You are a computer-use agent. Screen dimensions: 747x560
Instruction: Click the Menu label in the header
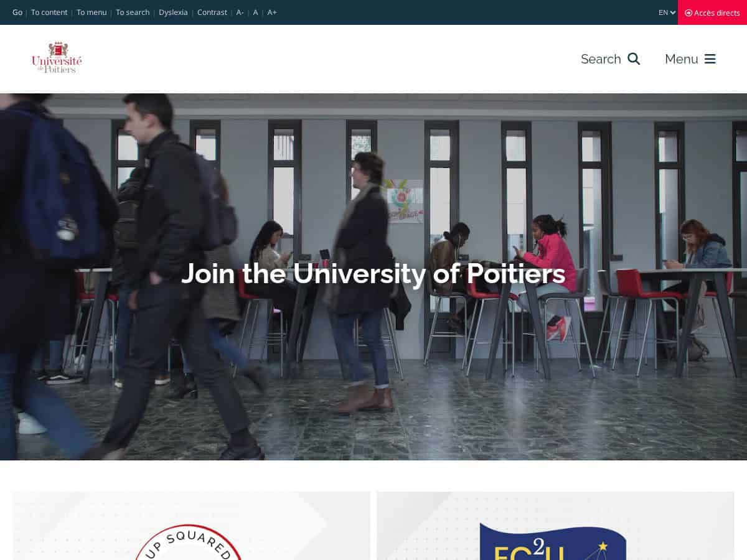tap(682, 58)
